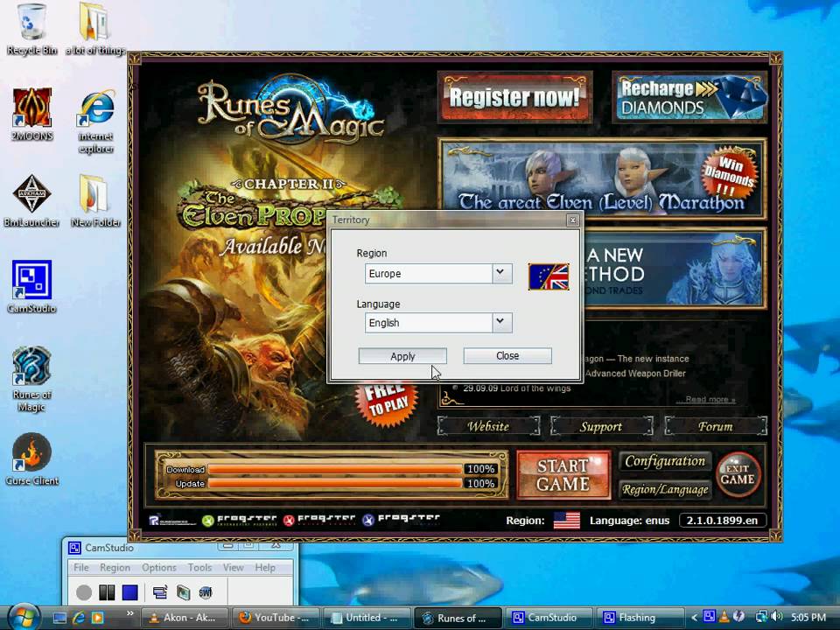Click the volume icon in system tray
Image resolution: width=840 pixels, height=630 pixels.
coord(777,617)
